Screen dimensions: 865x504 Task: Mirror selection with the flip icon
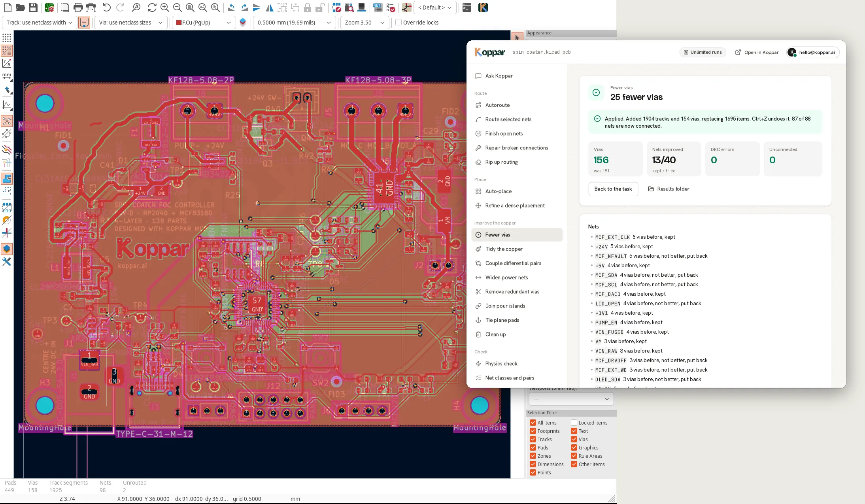(x=270, y=8)
